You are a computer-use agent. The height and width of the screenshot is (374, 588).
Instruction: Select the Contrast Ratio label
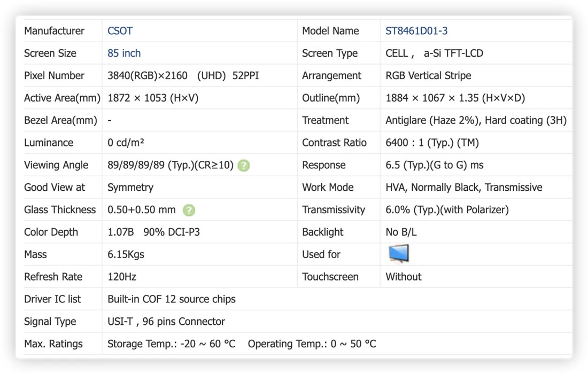click(334, 143)
